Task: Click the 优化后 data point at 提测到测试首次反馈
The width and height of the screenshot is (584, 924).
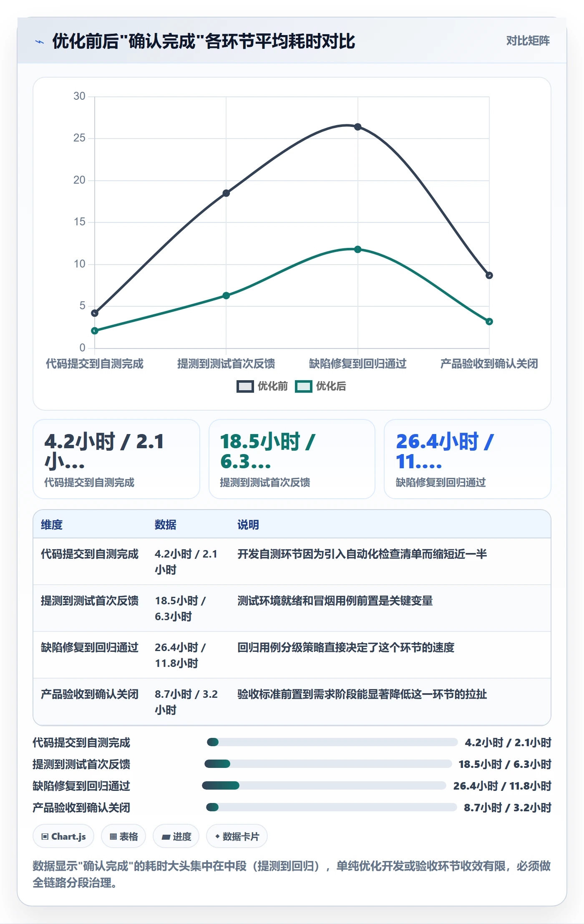Action: coord(226,295)
